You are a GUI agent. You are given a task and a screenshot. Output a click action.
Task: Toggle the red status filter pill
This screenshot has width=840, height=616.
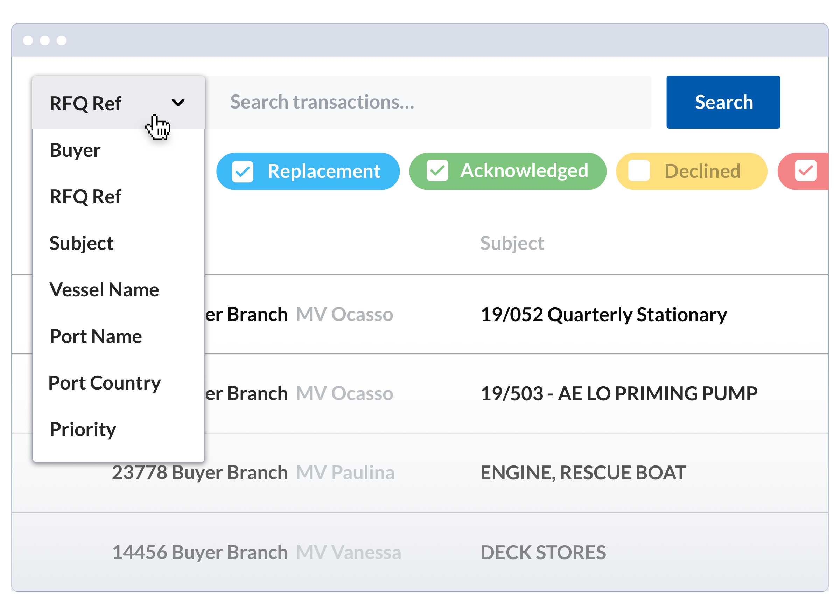point(813,171)
